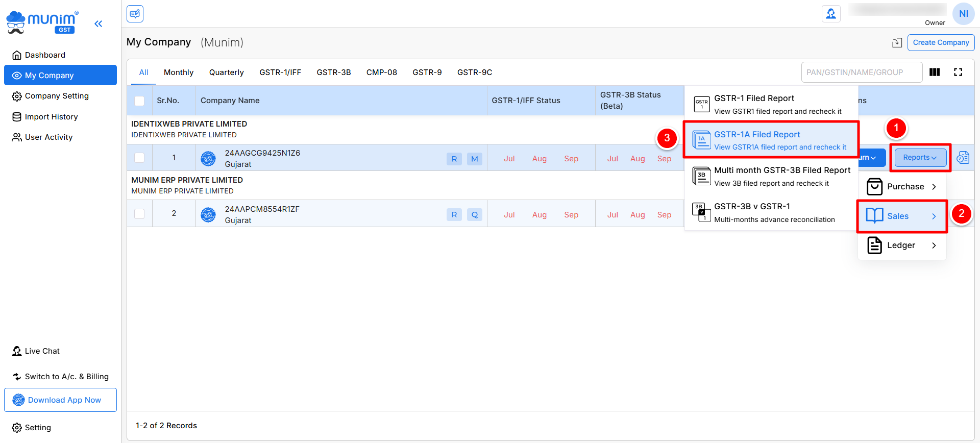Screen dimensions: 980x443
Task: Toggle fullscreen table view icon
Action: (958, 72)
